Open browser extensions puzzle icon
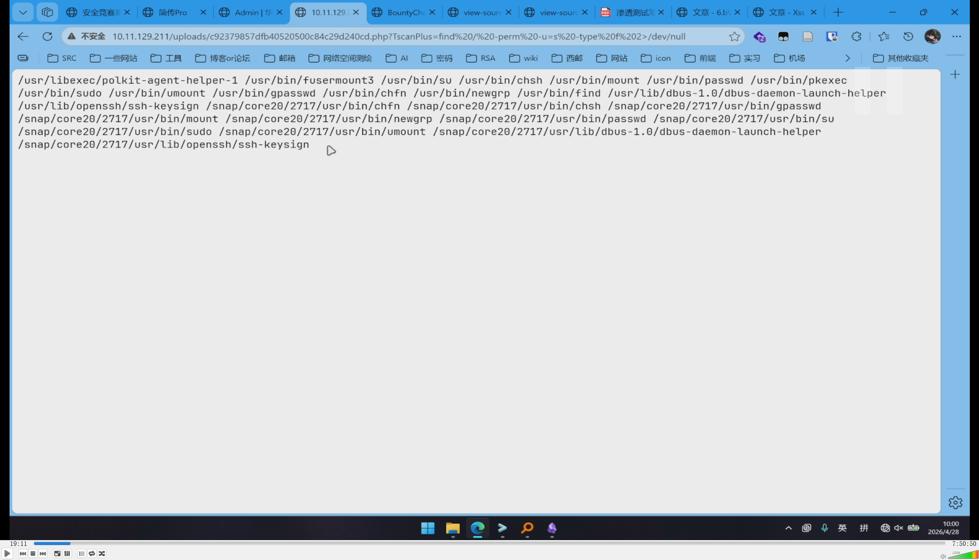Viewport: 979px width, 560px height. (856, 37)
